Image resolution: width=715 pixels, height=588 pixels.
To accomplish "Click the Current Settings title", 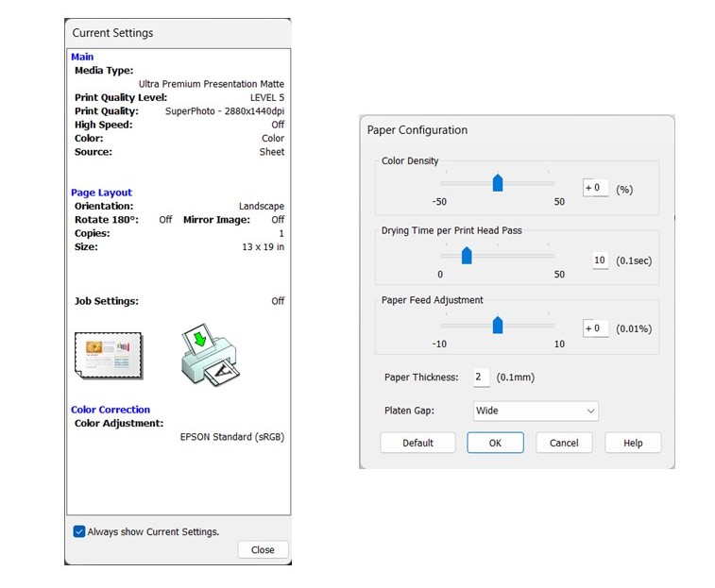I will tap(112, 33).
